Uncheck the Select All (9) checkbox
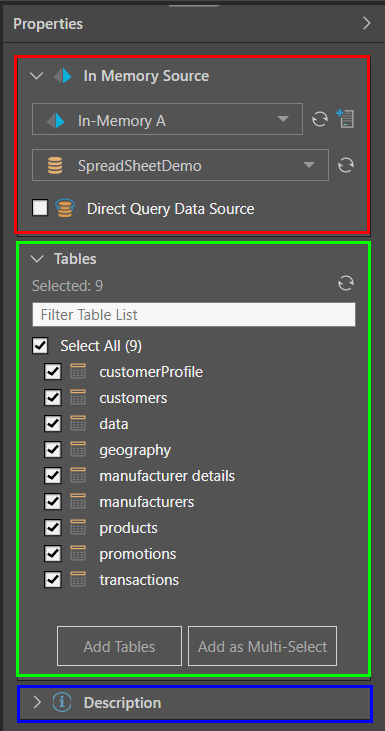Screen dimensions: 385x731 (40, 346)
